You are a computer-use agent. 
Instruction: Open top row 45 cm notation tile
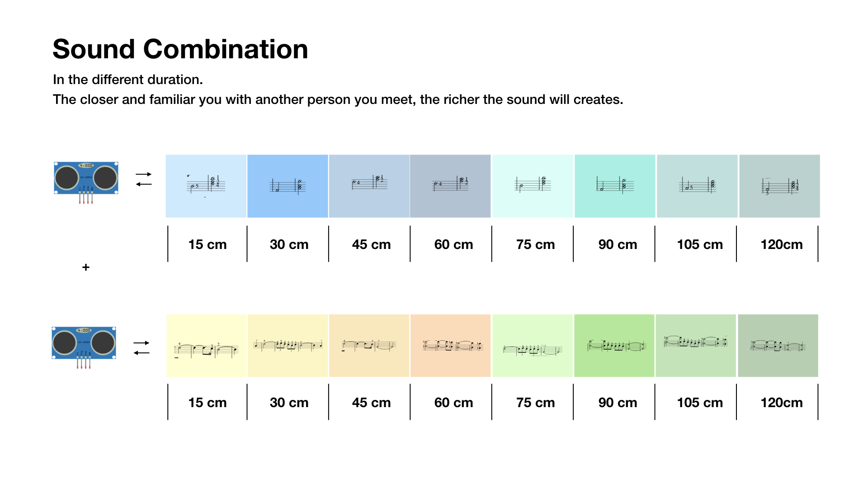pyautogui.click(x=369, y=186)
